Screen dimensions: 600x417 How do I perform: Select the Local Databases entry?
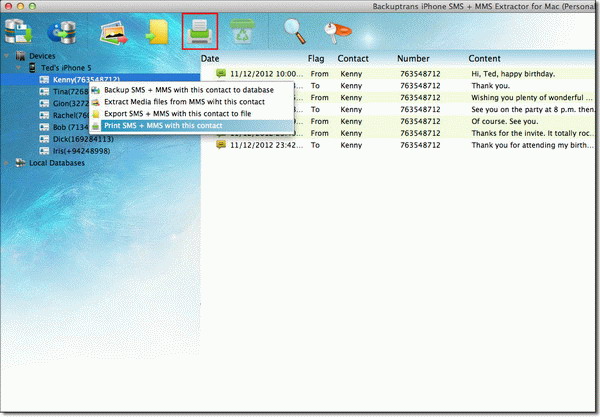coord(57,163)
